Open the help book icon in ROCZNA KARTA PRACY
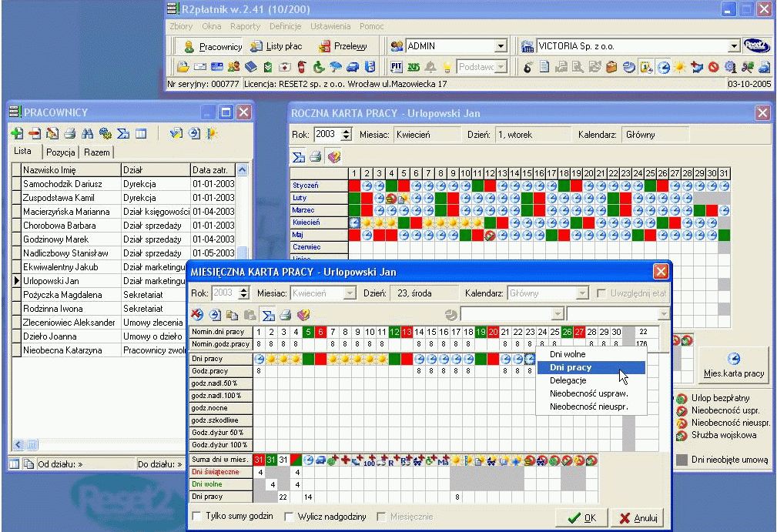 pyautogui.click(x=334, y=157)
